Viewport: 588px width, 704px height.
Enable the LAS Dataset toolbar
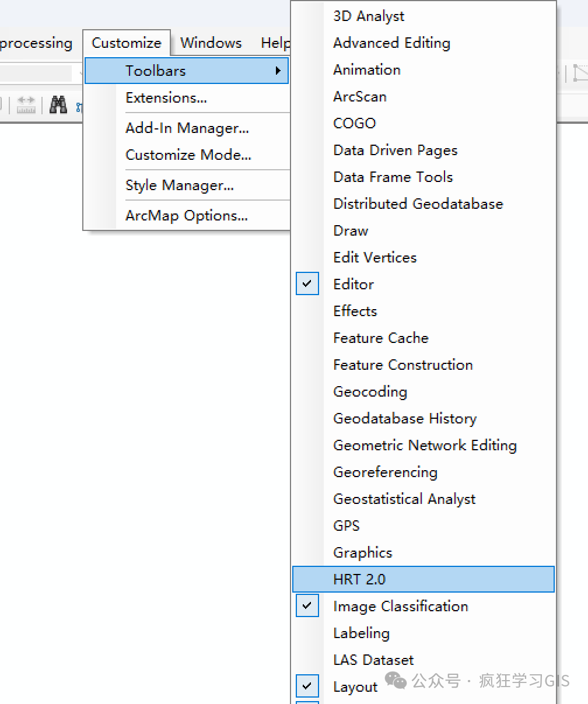[x=423, y=660]
